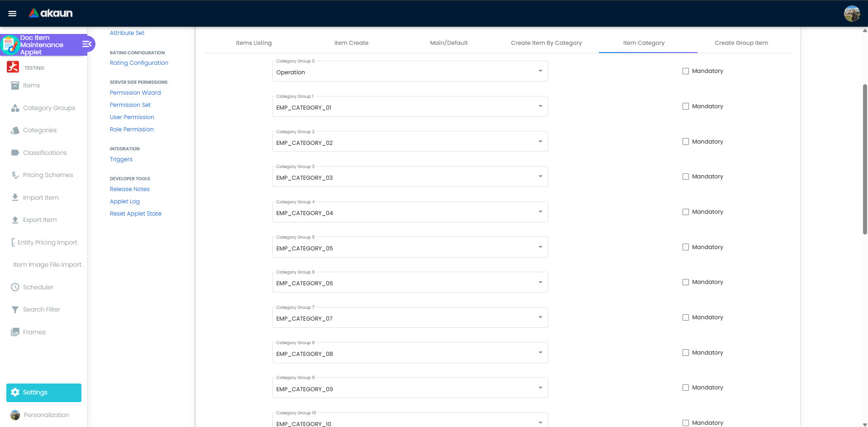
Task: Open the hamburger main menu
Action: [x=12, y=14]
